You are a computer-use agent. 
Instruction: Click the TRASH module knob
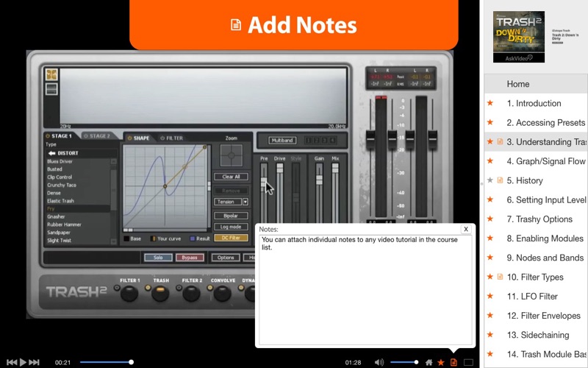pos(160,294)
